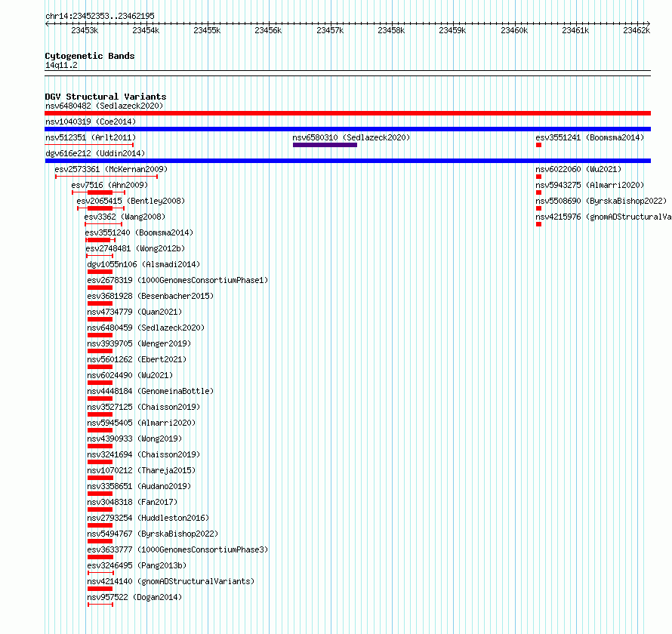Screen dimensions: 672x634
Task: Open nsv5494767 (ByrskaBishop2022) label
Action: pyautogui.click(x=153, y=534)
